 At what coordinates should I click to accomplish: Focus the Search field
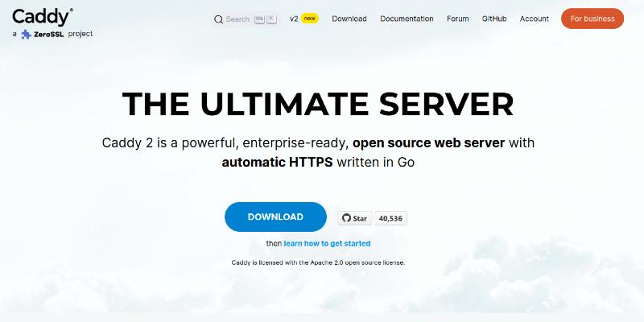pyautogui.click(x=246, y=19)
